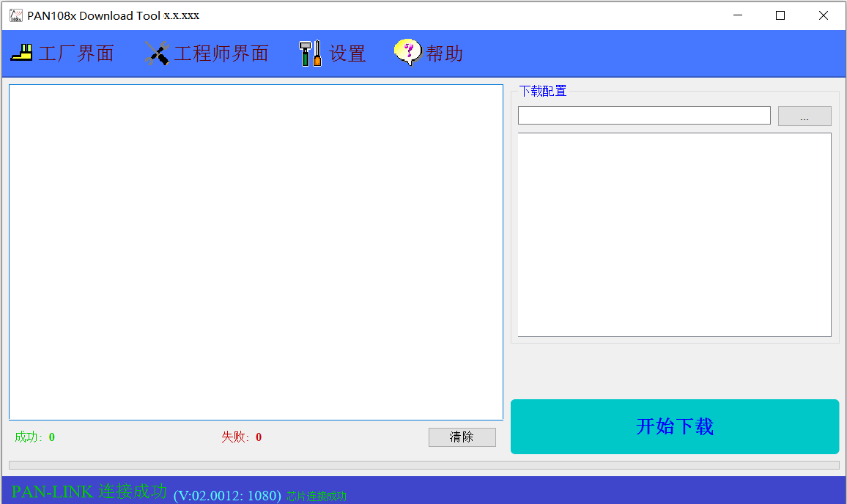Click the help question bubble icon
Screen dimensions: 847x504
click(x=408, y=53)
